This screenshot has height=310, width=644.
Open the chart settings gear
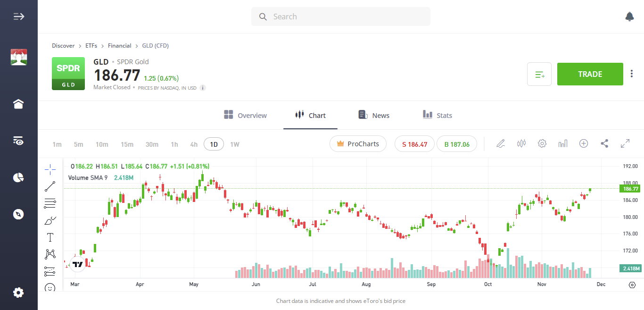tap(542, 143)
